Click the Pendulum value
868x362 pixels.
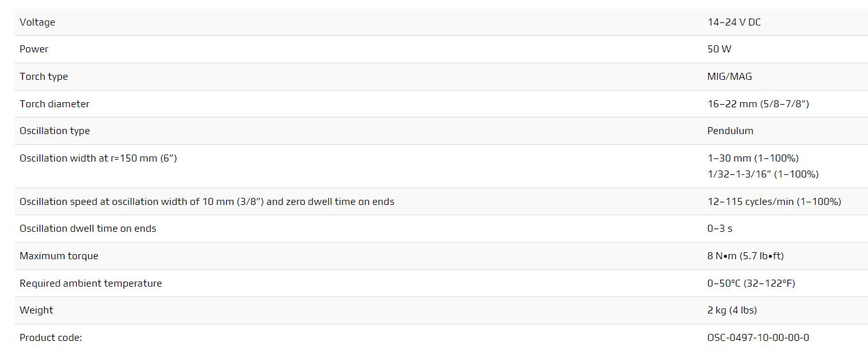point(730,131)
